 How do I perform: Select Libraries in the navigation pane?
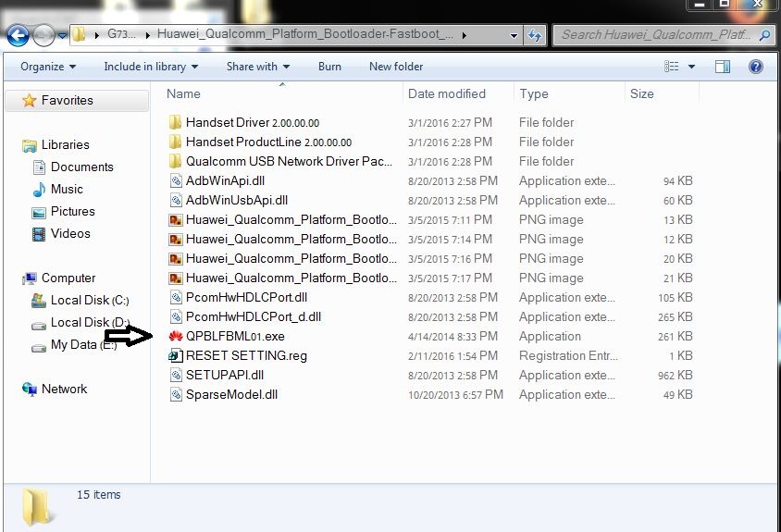[x=66, y=145]
